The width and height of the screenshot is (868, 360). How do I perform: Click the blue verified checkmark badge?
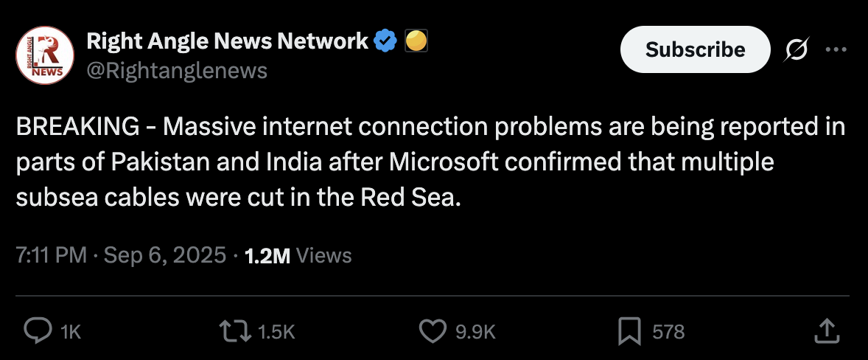click(x=385, y=41)
